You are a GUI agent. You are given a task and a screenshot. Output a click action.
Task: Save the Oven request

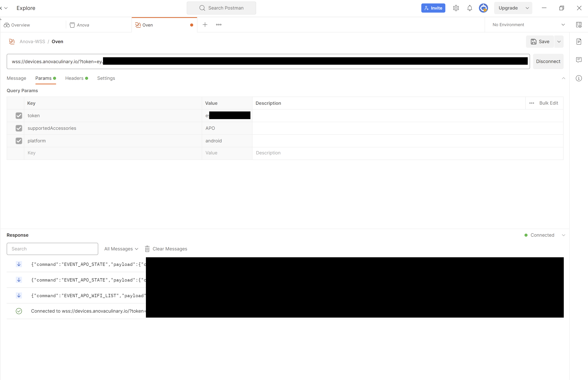(540, 41)
